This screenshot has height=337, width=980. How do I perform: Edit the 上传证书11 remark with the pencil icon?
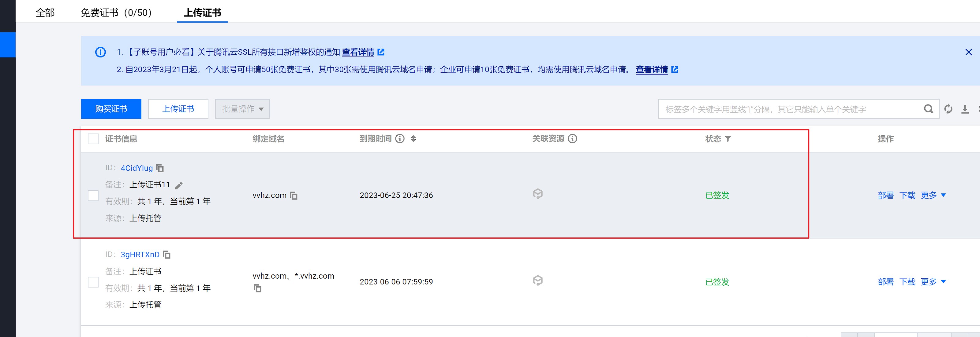tap(179, 185)
